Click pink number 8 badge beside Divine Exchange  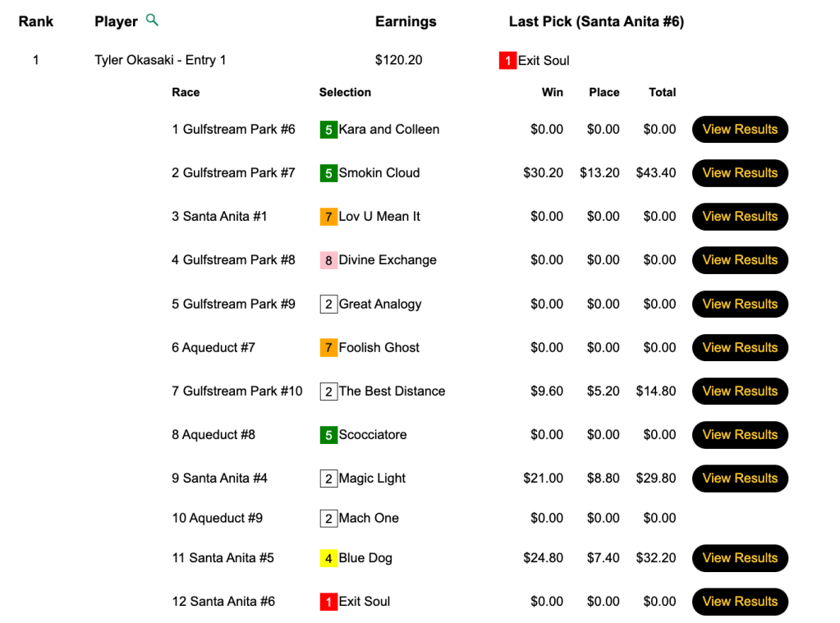pos(328,260)
